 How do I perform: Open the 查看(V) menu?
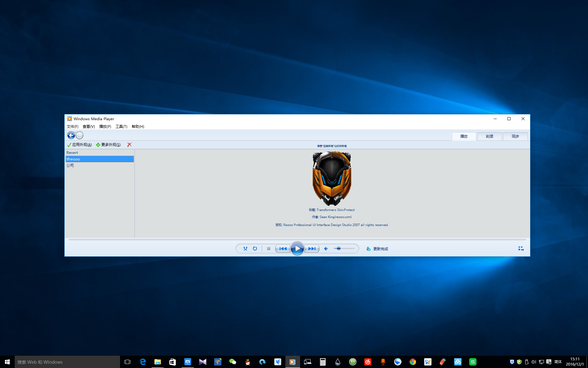[x=89, y=127]
